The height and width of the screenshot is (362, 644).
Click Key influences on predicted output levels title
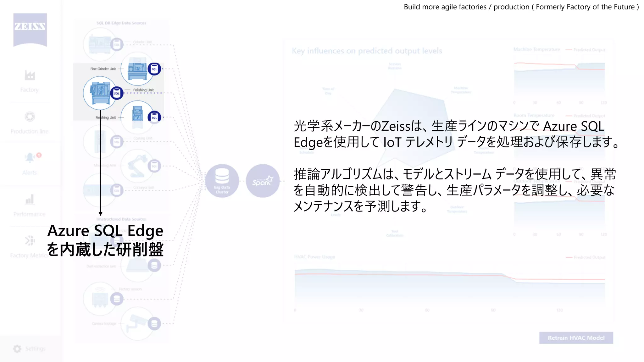[367, 51]
